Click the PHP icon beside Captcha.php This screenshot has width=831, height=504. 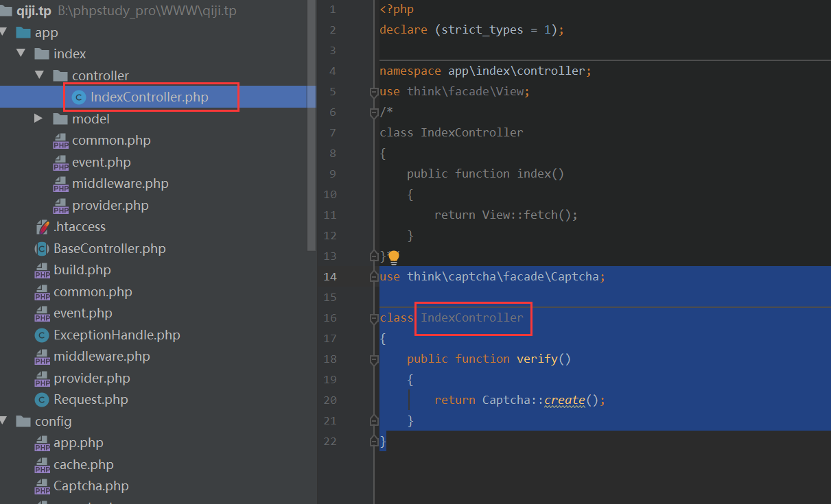(42, 485)
